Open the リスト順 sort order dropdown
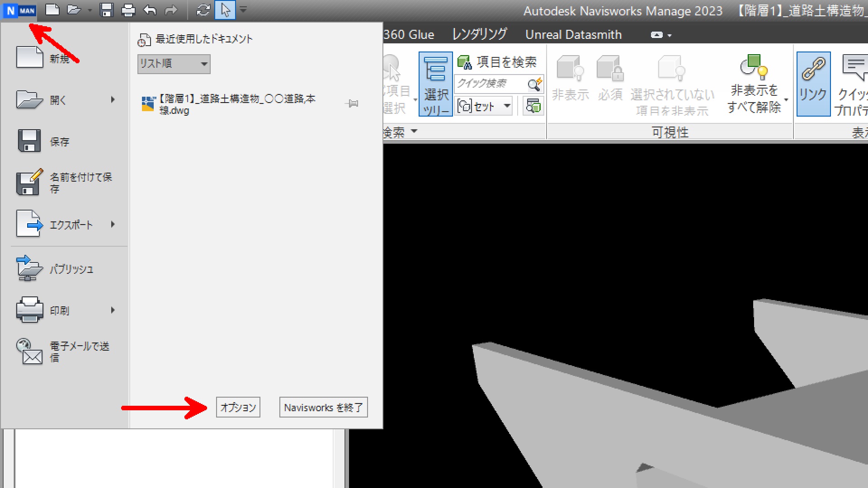The width and height of the screenshot is (868, 488). (x=174, y=64)
